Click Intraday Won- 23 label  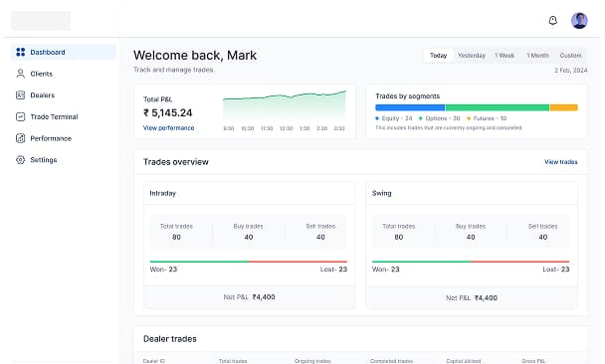(163, 270)
